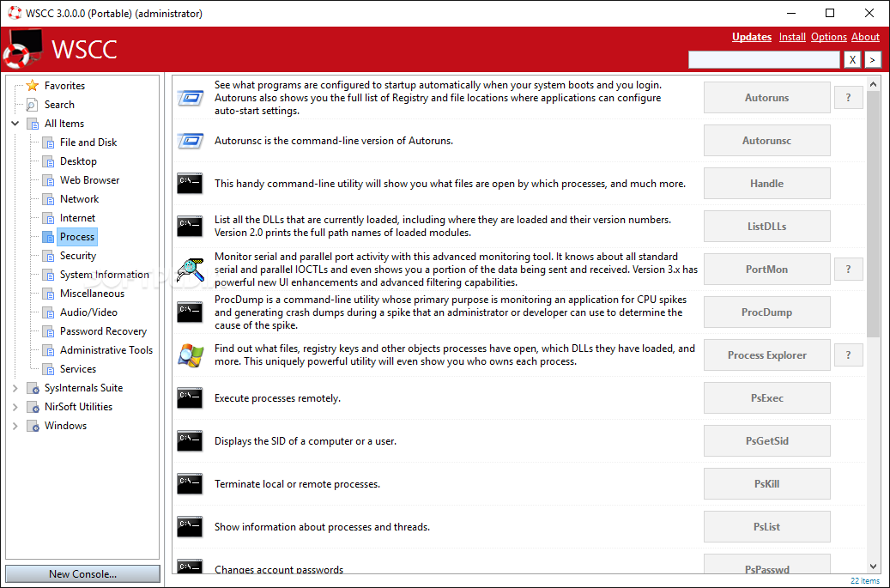Launch the PsGetSid button
890x588 pixels.
766,441
